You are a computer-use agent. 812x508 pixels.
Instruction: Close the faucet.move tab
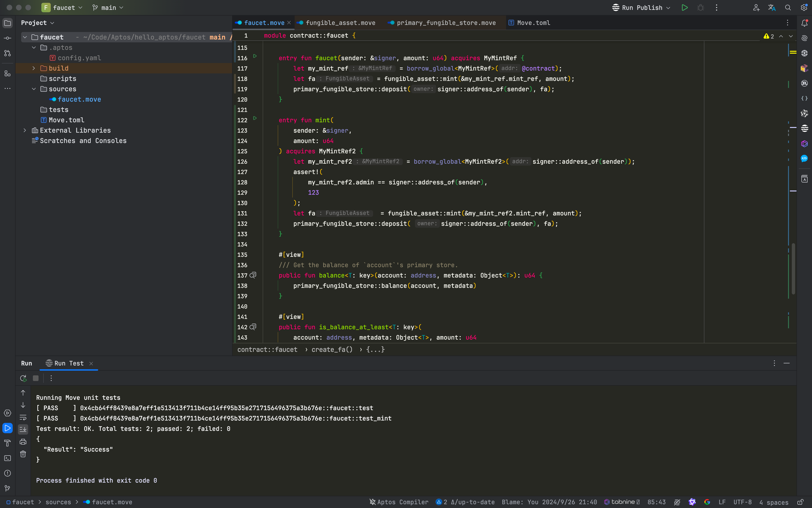(x=289, y=23)
